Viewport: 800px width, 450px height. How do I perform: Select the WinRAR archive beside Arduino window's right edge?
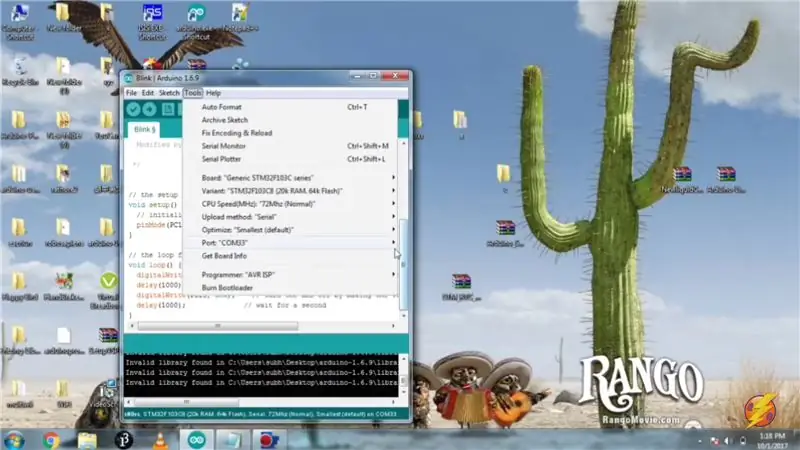click(x=461, y=281)
